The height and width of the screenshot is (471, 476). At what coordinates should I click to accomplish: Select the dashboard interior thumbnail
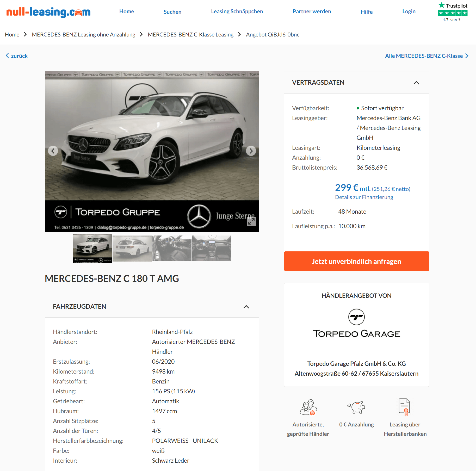click(x=212, y=249)
